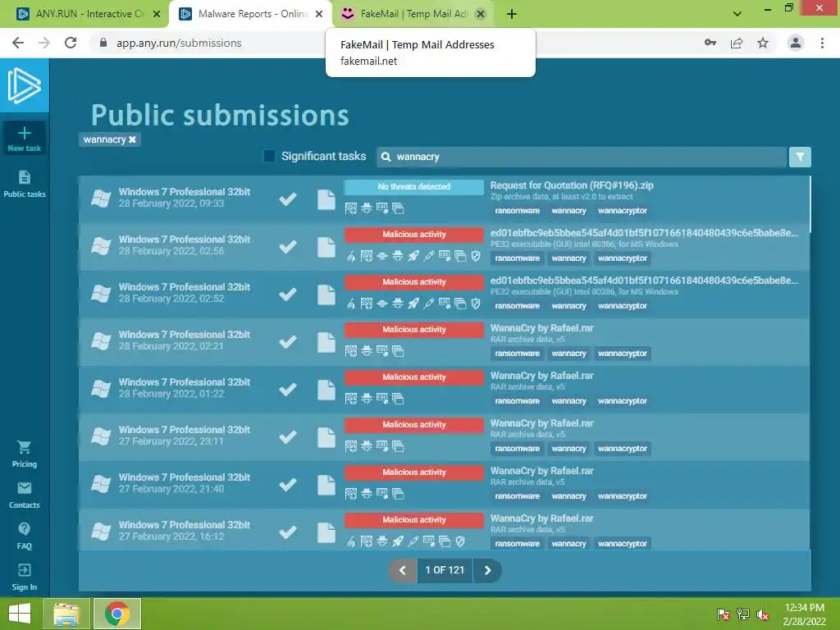Click the wannacry search input field
This screenshot has width=840, height=630.
(582, 157)
